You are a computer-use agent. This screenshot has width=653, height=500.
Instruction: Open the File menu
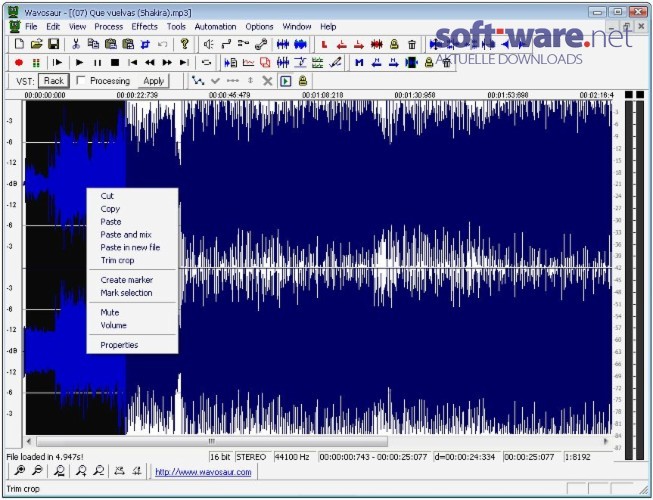coord(31,27)
